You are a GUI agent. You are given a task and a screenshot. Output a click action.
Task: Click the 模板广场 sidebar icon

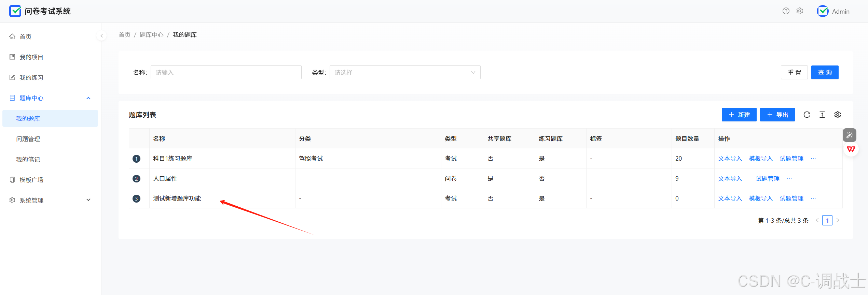12,180
